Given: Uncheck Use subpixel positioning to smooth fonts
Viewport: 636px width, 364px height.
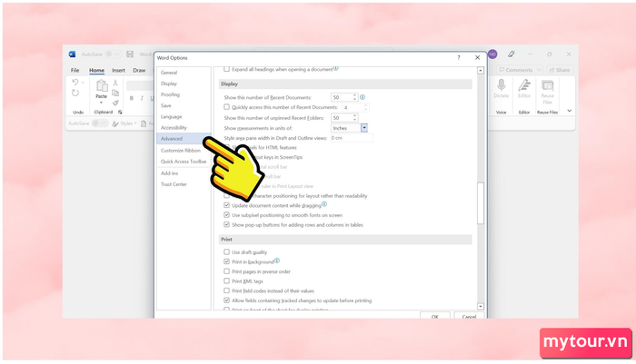Looking at the screenshot, I should coord(227,215).
